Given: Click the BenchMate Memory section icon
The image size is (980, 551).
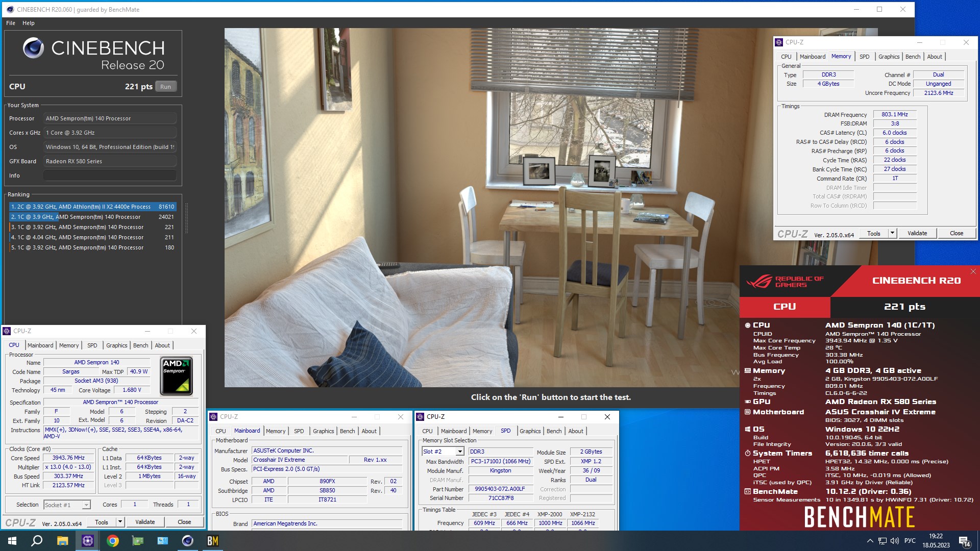Looking at the screenshot, I should click(747, 371).
